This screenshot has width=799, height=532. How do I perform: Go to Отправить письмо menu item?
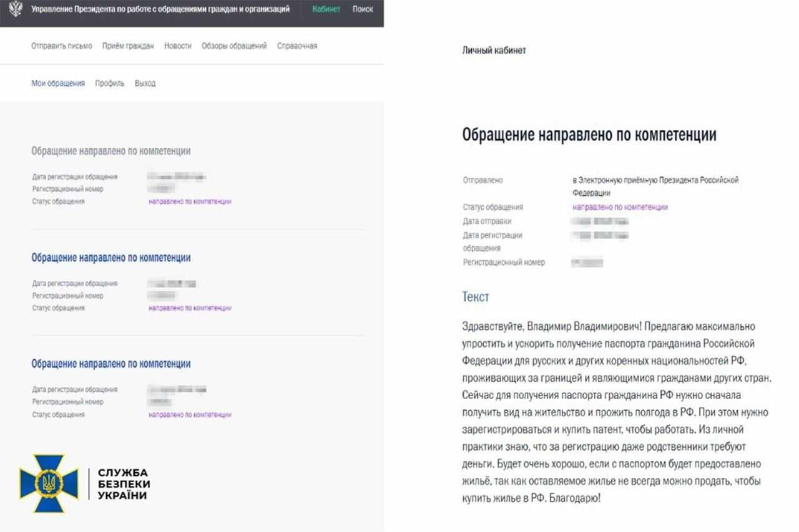pyautogui.click(x=62, y=46)
